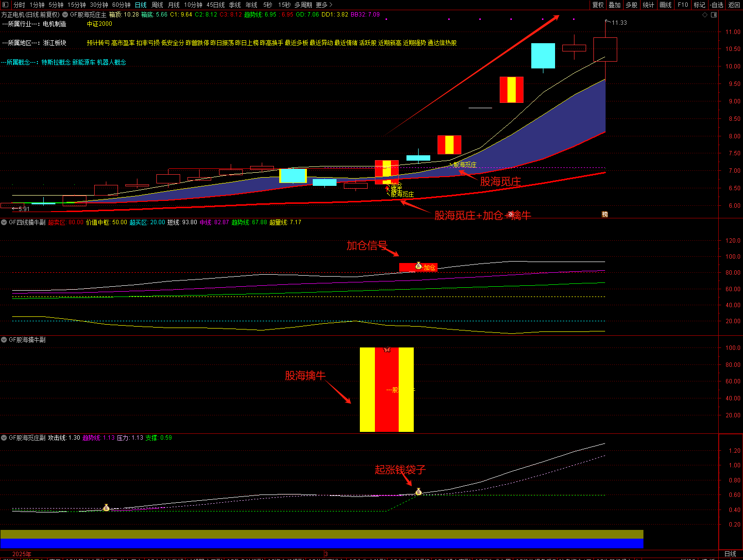Click the 中证2000 index label
743x560 pixels.
(100, 24)
